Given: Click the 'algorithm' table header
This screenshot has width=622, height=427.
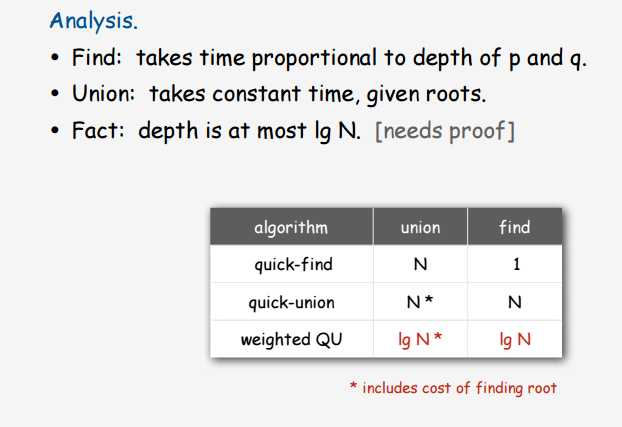Looking at the screenshot, I should [x=291, y=227].
